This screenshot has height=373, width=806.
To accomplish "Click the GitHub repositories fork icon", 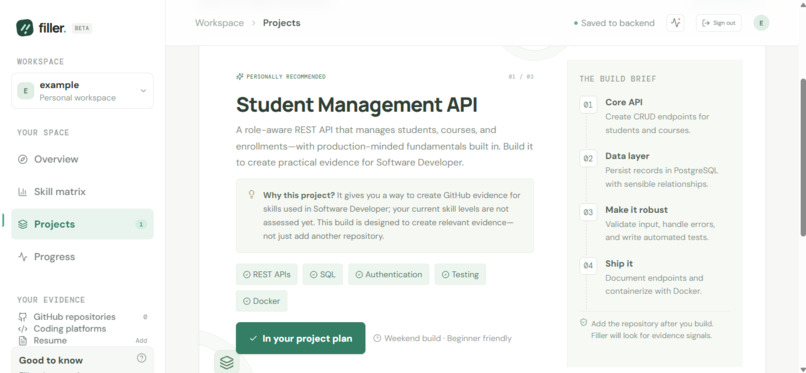I will pyautogui.click(x=23, y=317).
